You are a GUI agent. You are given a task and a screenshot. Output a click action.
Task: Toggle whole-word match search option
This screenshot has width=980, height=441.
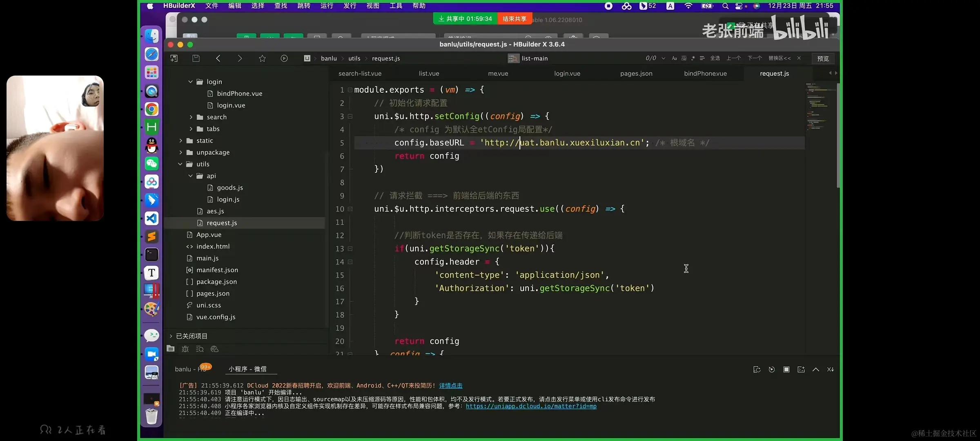tap(684, 58)
